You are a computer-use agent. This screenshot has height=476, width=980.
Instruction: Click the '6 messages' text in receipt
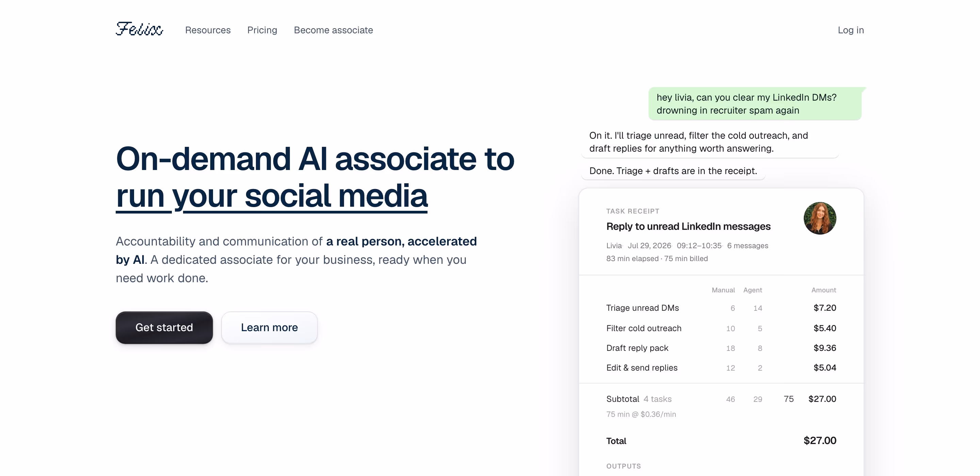(x=748, y=245)
